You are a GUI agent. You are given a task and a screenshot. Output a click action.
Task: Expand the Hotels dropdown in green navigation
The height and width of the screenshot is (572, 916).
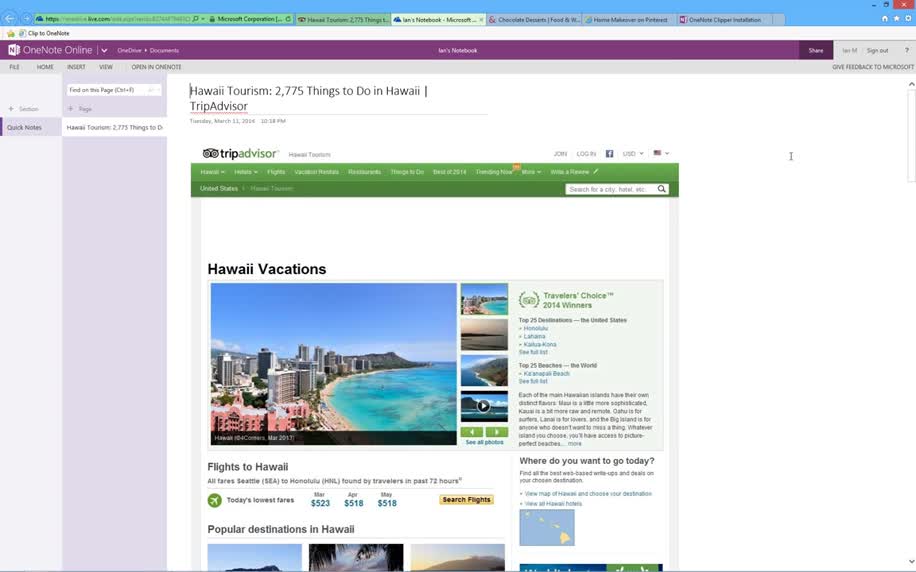(x=245, y=172)
